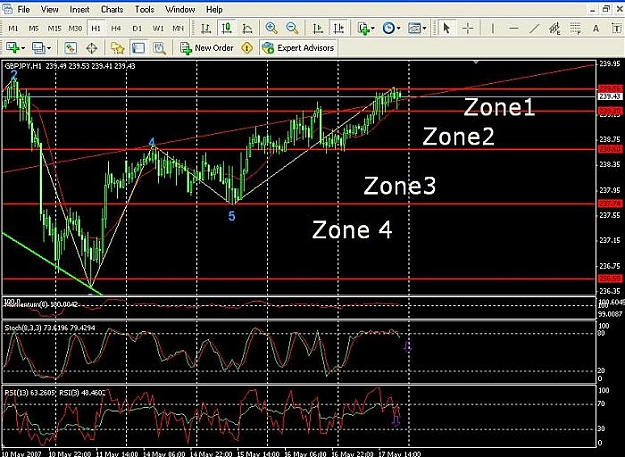Switch to the M1 timeframe

(13, 28)
